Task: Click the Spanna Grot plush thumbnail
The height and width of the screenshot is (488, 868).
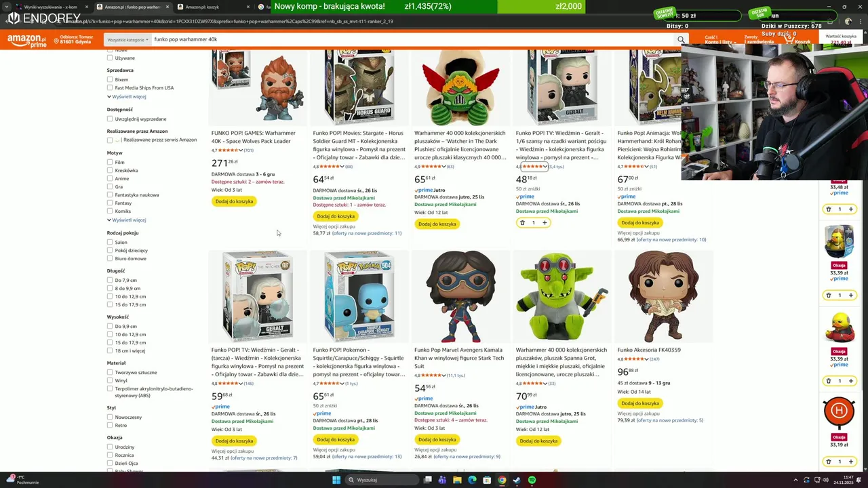Action: (x=562, y=296)
